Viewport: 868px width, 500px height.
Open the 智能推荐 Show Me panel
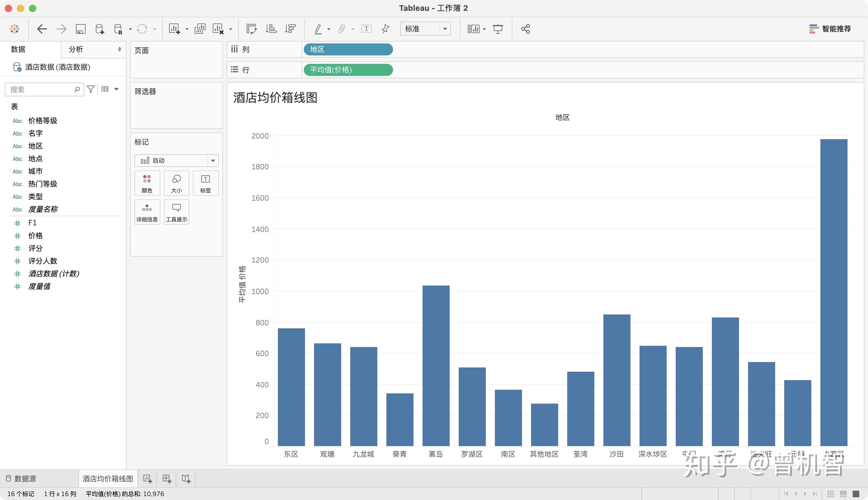click(x=830, y=29)
